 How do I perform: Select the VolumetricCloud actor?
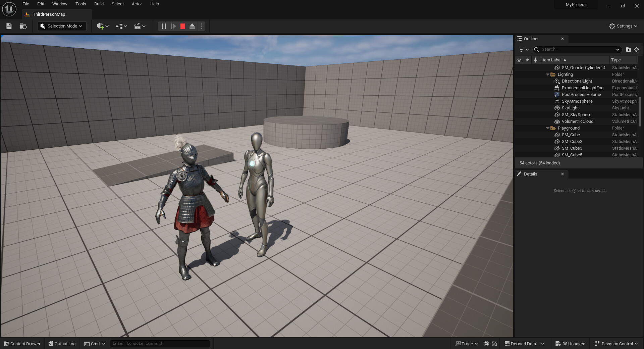tap(576, 121)
